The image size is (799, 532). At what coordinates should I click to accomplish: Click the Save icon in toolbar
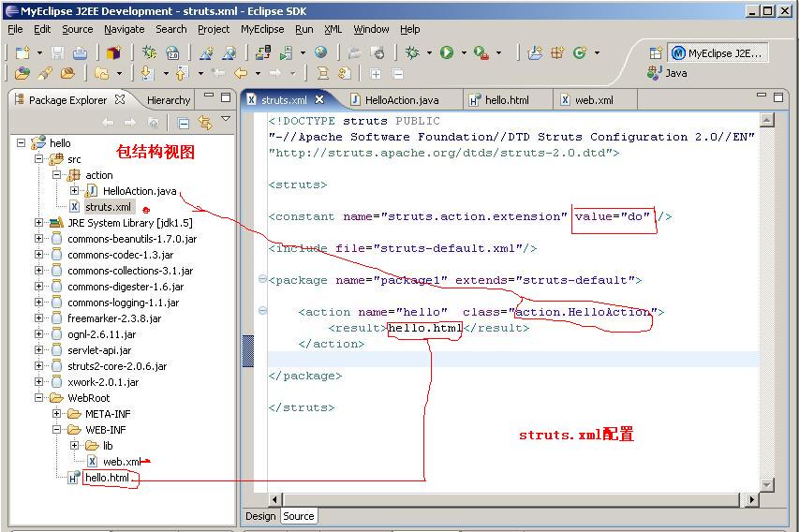tap(58, 53)
